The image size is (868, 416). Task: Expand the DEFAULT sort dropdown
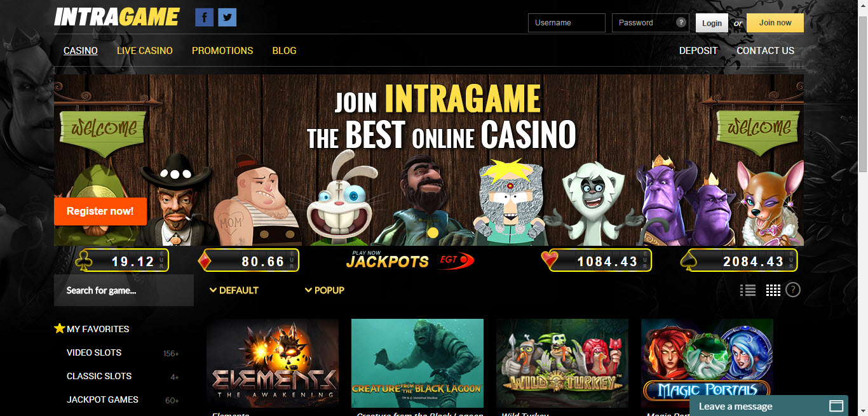click(234, 290)
